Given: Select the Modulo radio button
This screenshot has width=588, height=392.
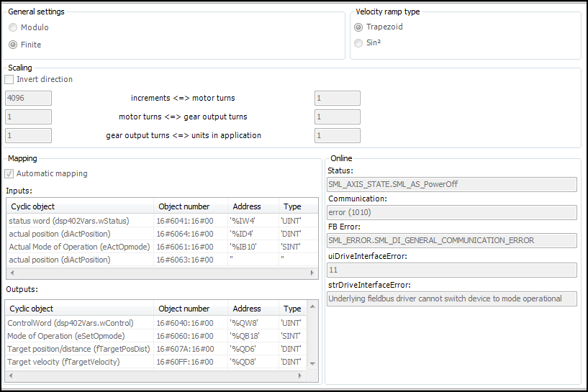Looking at the screenshot, I should click(13, 27).
